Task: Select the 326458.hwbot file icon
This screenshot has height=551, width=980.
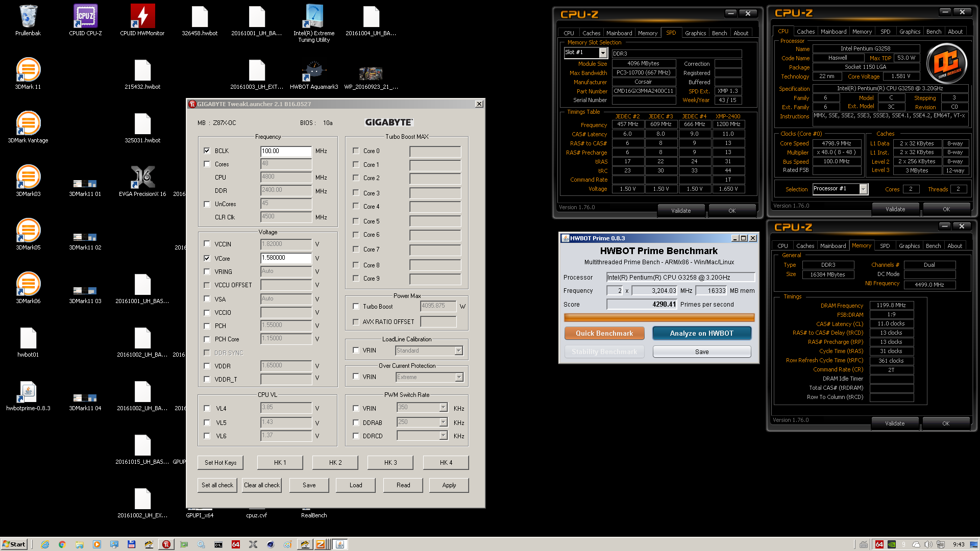Action: 200,20
